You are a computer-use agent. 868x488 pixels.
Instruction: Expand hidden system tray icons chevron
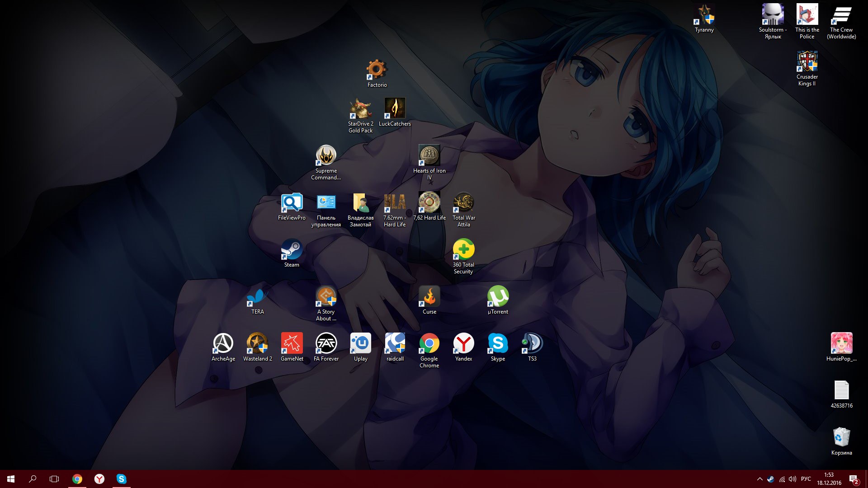pyautogui.click(x=759, y=479)
